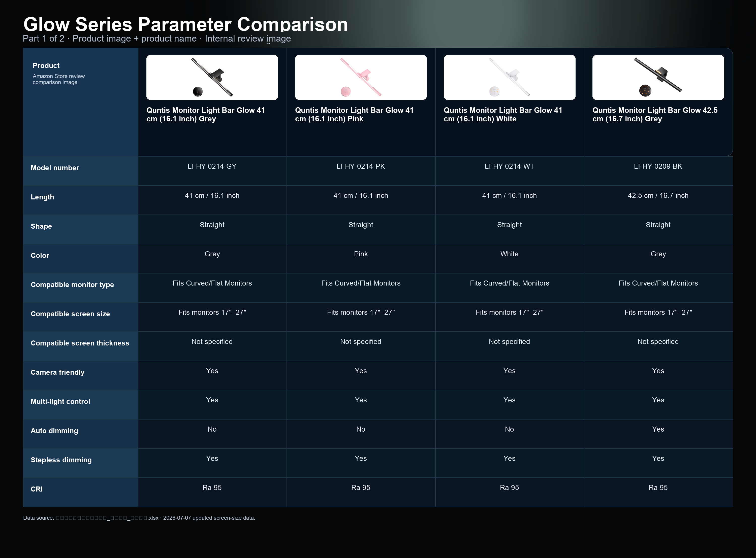
Task: Click the White light bar product image
Action: pyautogui.click(x=509, y=77)
